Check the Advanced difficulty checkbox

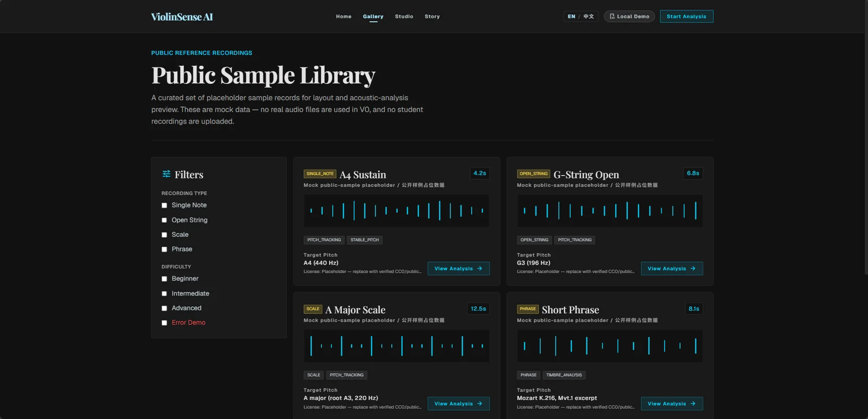pos(164,308)
